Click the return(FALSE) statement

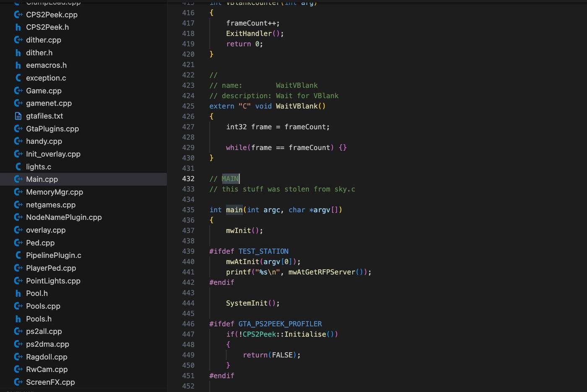[272, 355]
